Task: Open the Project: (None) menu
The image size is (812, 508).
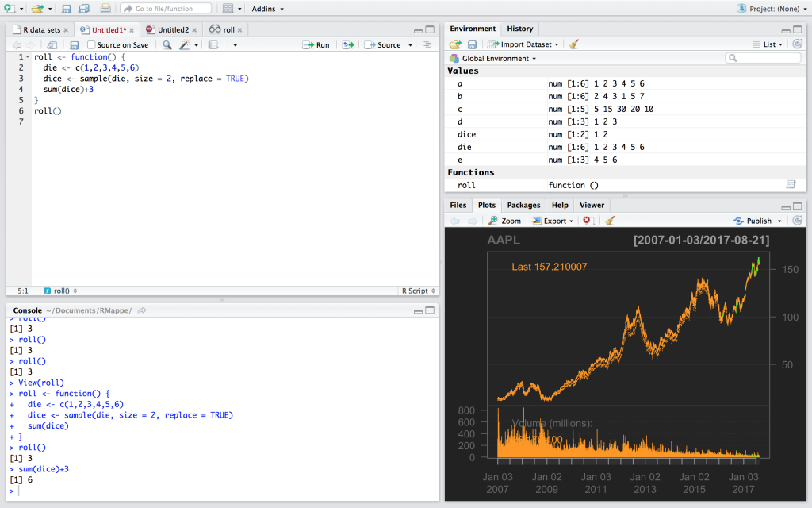Action: click(x=771, y=9)
